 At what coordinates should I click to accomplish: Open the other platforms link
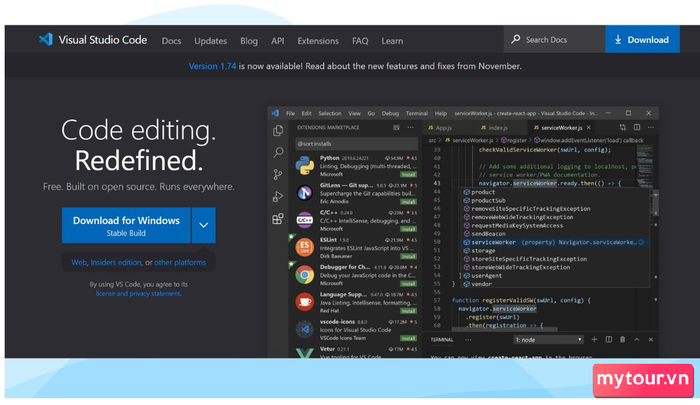coord(180,263)
